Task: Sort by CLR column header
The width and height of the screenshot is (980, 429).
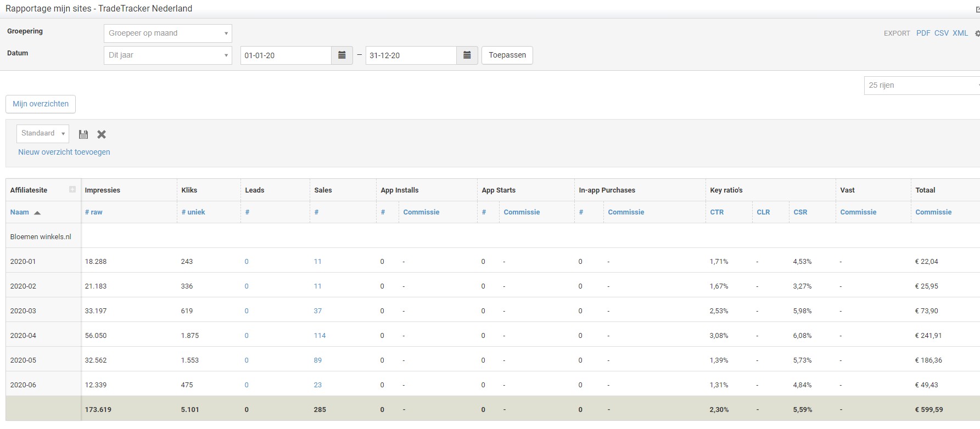Action: pos(763,212)
